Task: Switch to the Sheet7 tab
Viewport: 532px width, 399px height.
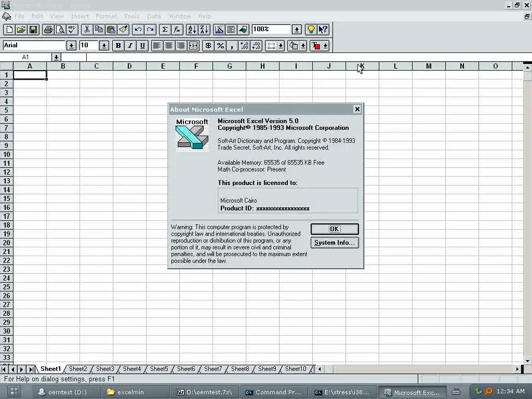Action: click(x=212, y=369)
